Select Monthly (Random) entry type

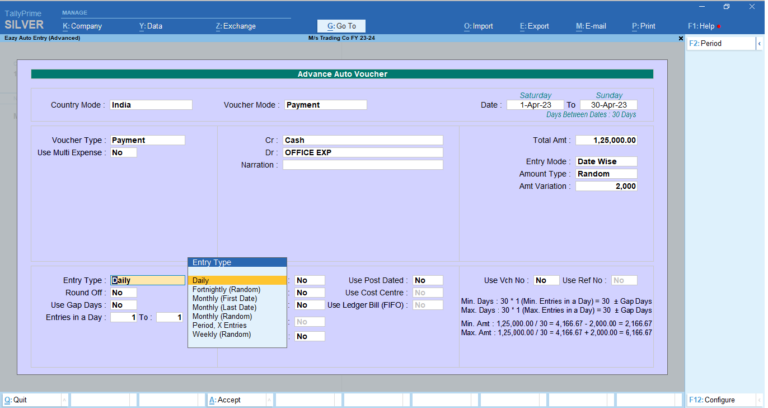pyautogui.click(x=237, y=316)
